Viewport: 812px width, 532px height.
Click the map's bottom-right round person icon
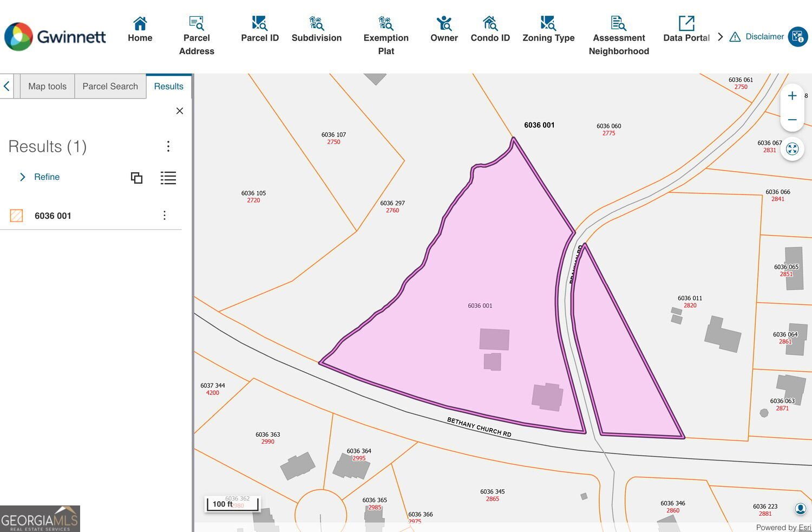(801, 508)
